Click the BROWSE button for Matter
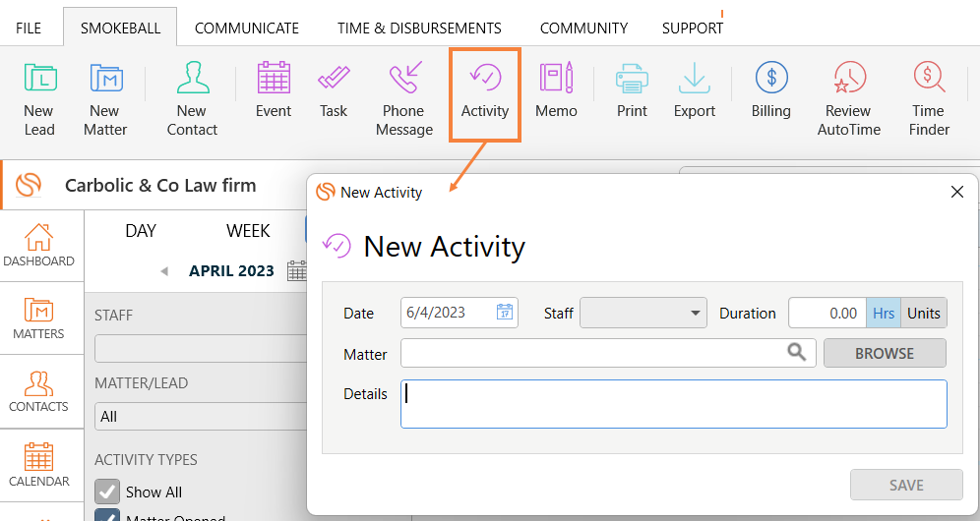Viewport: 980px width, 521px height. click(885, 353)
